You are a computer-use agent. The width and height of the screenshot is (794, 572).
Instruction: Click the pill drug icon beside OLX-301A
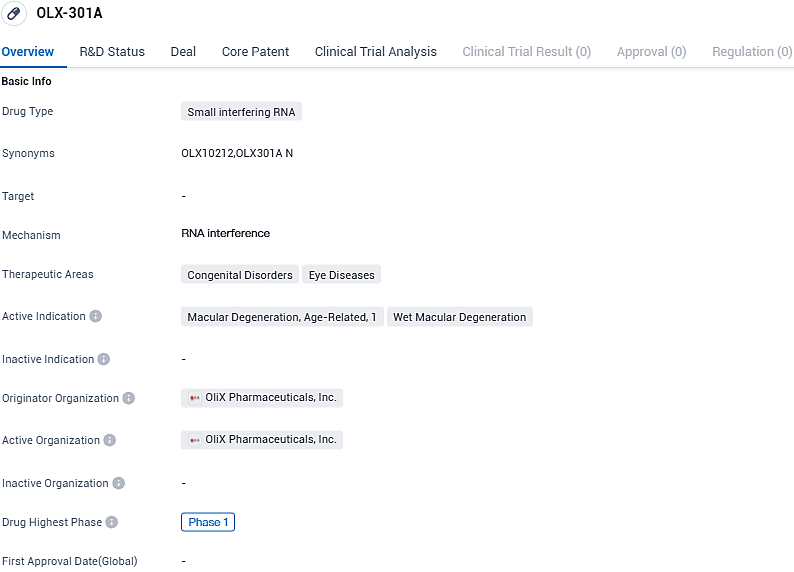point(15,14)
